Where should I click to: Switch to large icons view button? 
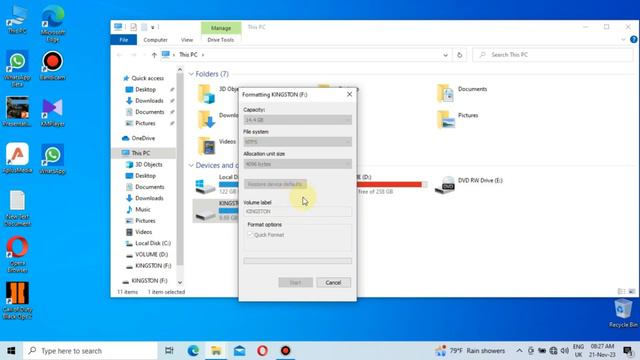click(x=632, y=291)
